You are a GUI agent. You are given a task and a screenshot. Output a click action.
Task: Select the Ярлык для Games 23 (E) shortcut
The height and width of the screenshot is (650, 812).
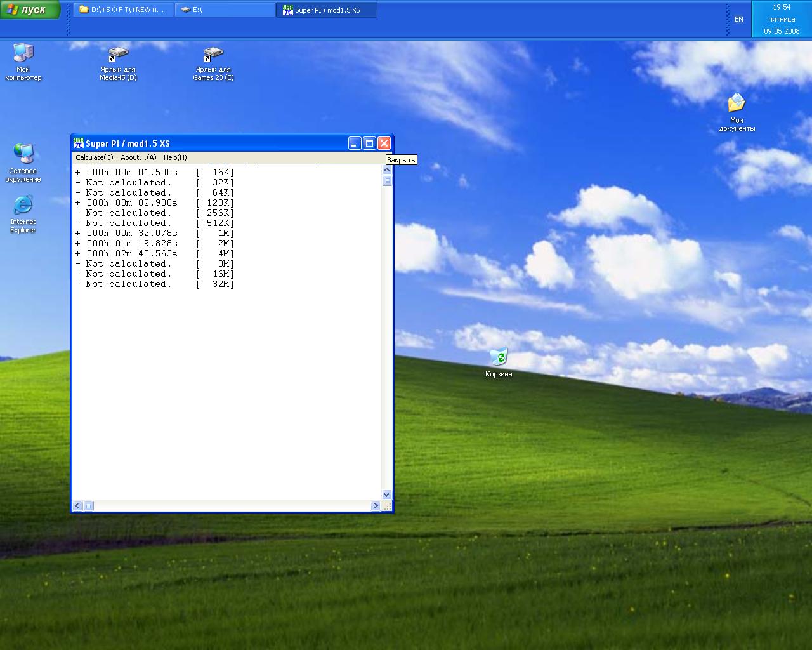click(x=213, y=63)
